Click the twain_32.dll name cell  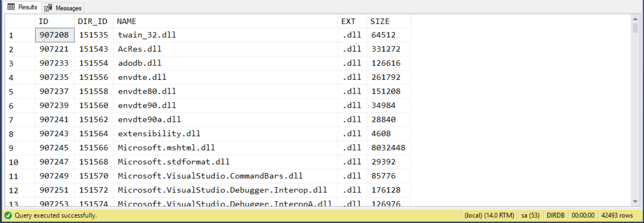click(147, 35)
